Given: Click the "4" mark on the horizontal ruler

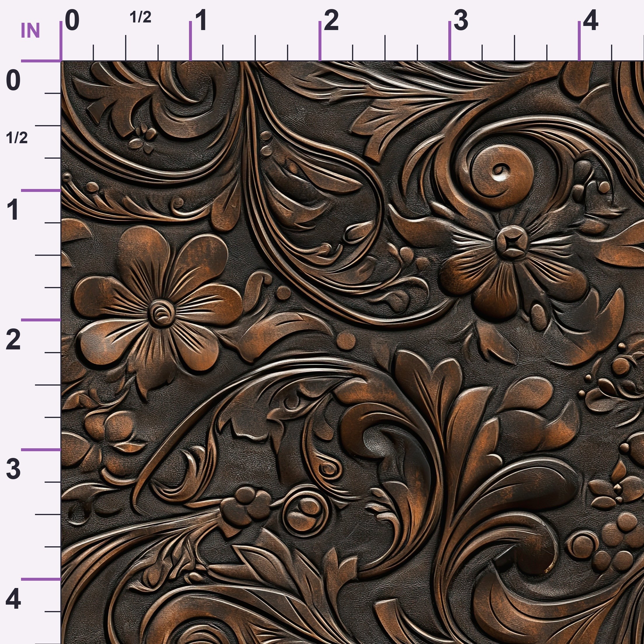Looking at the screenshot, I should pos(590,20).
